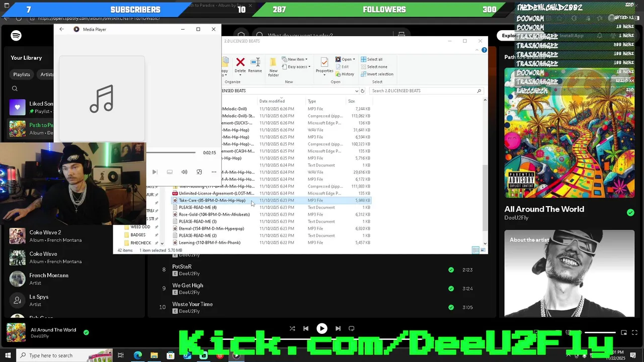The height and width of the screenshot is (362, 644).
Task: Select Unlimited-License-Agreement-(LOST-MI... PDF file
Action: tap(216, 194)
